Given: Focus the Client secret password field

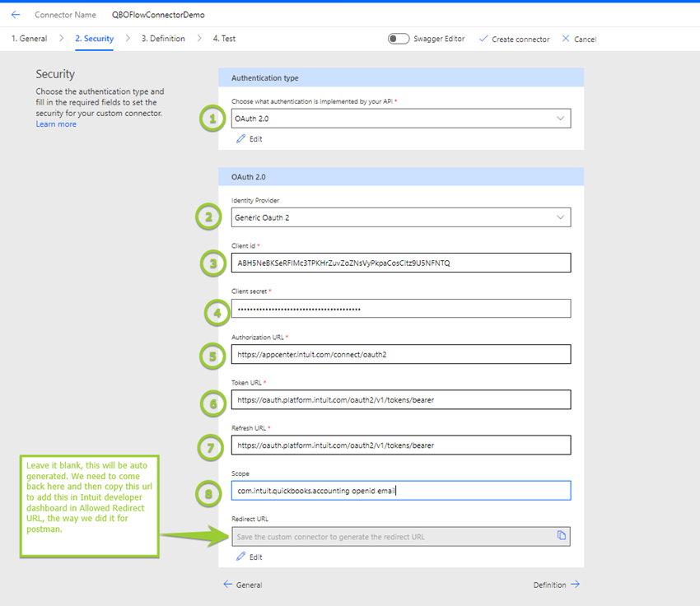Looking at the screenshot, I should point(400,309).
